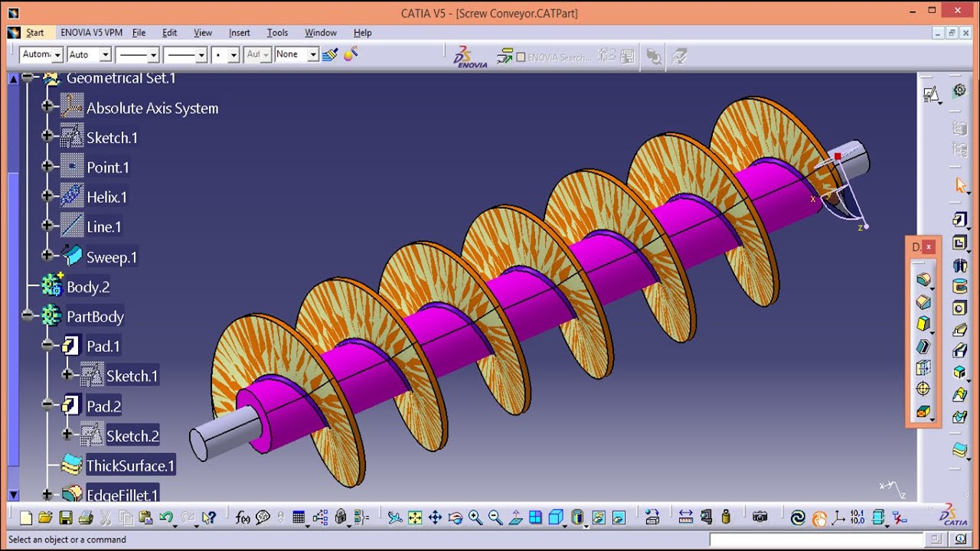
Task: Select the Slot tool in right toolbar
Action: (959, 350)
